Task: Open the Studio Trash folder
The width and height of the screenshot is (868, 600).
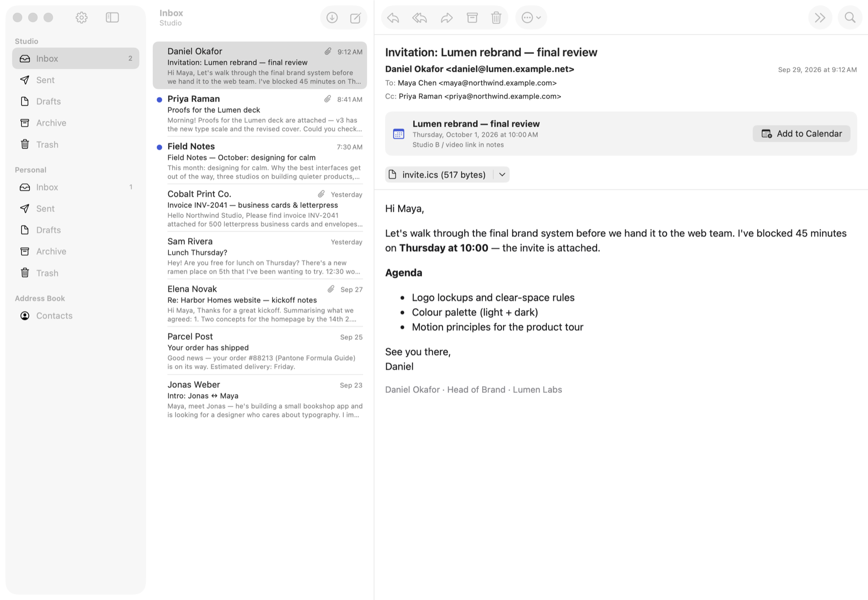Action: [76, 144]
